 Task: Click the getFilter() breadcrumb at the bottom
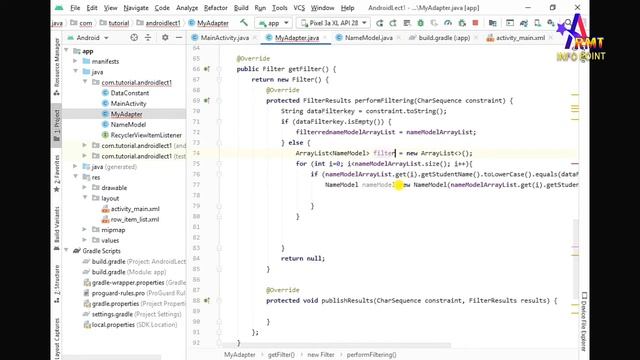281,355
